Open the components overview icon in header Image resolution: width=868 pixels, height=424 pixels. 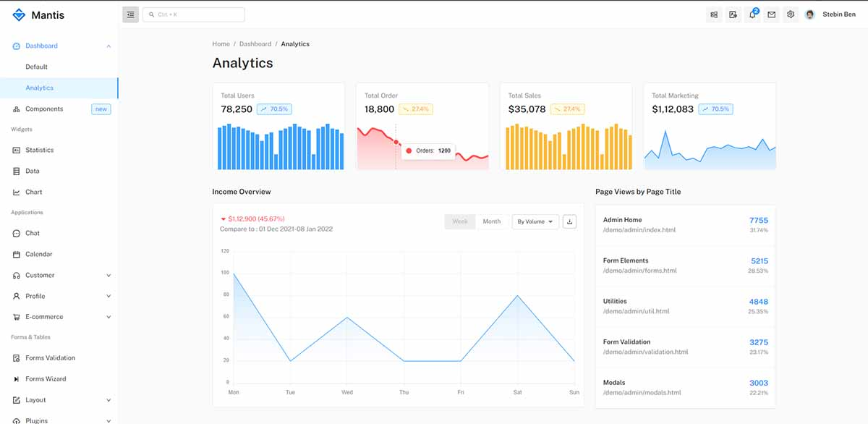pyautogui.click(x=733, y=14)
